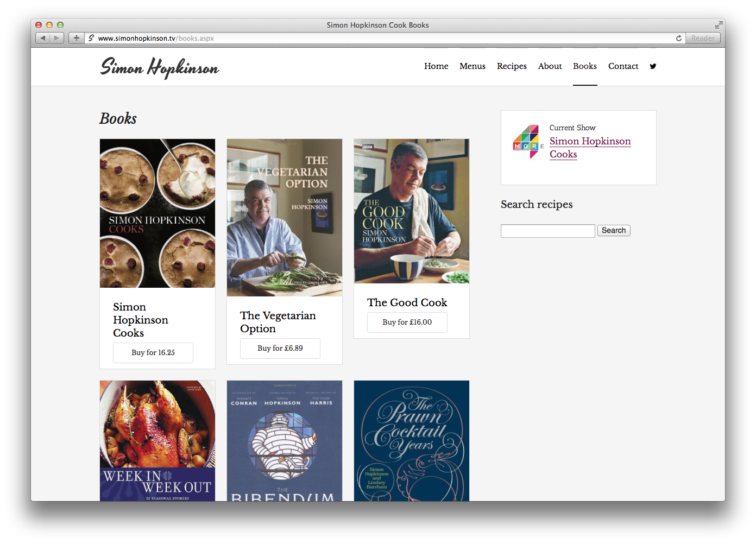The image size is (756, 544).
Task: Click the green zoom window button
Action: point(60,25)
